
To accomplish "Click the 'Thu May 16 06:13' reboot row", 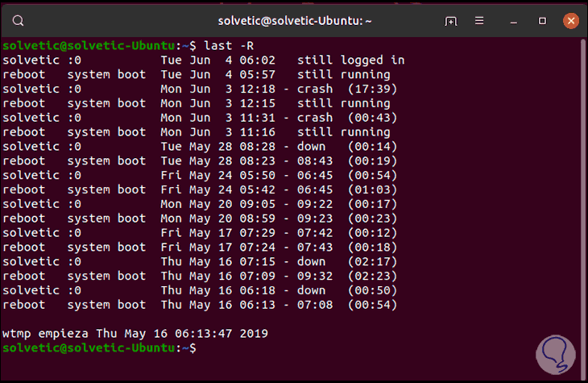I will click(200, 305).
